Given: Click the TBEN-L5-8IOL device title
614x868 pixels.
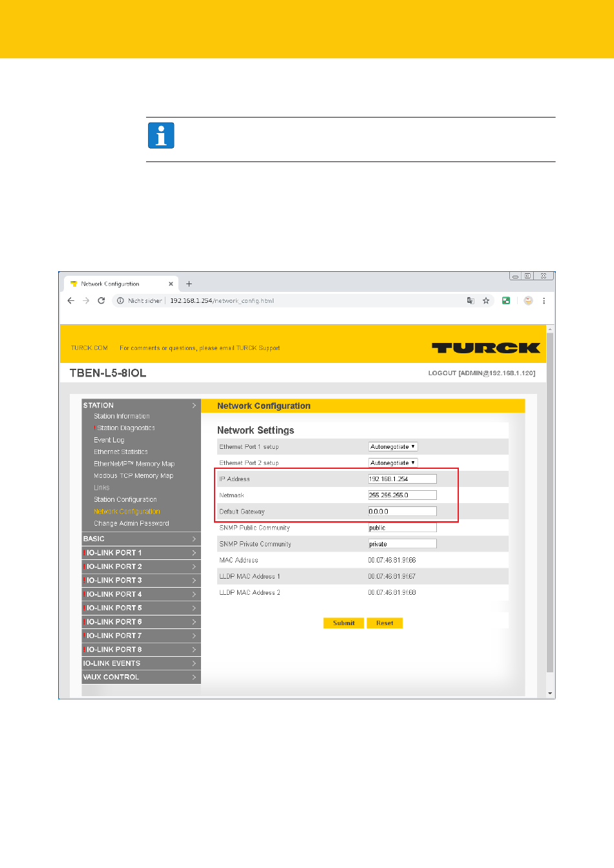Looking at the screenshot, I should 108,373.
